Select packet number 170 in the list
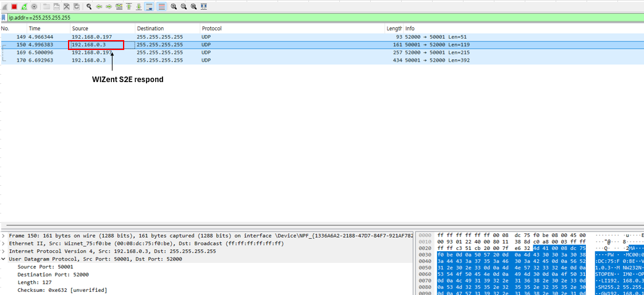 pos(322,60)
